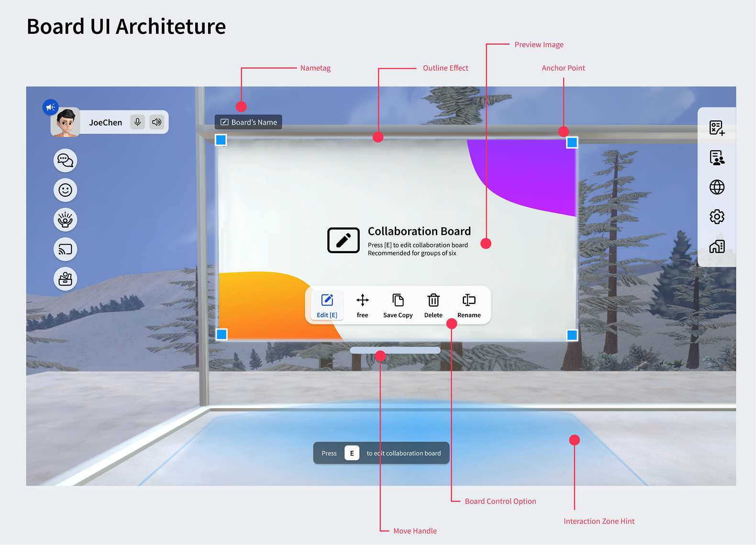Screen dimensions: 756x545
Task: Open the emoji reactions button
Action: (65, 190)
